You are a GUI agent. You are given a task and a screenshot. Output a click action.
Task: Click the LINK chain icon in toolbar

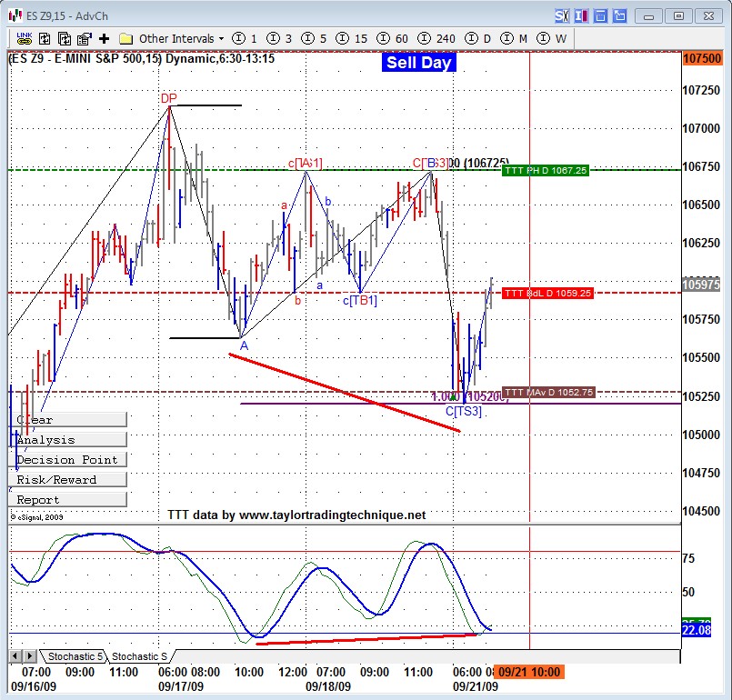[24, 38]
